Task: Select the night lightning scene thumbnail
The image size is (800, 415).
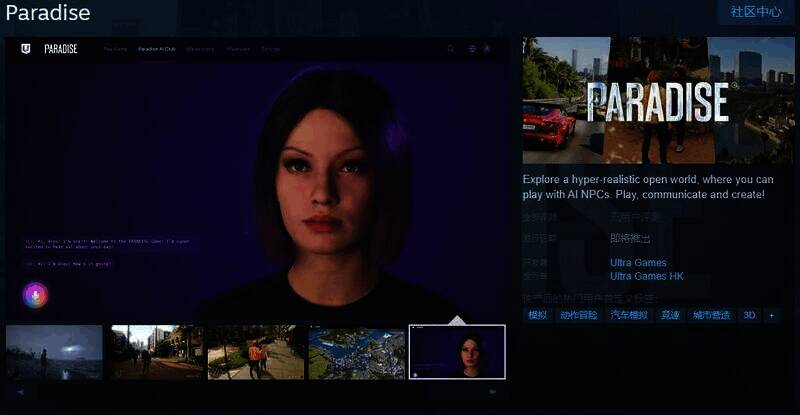Action: pos(54,352)
